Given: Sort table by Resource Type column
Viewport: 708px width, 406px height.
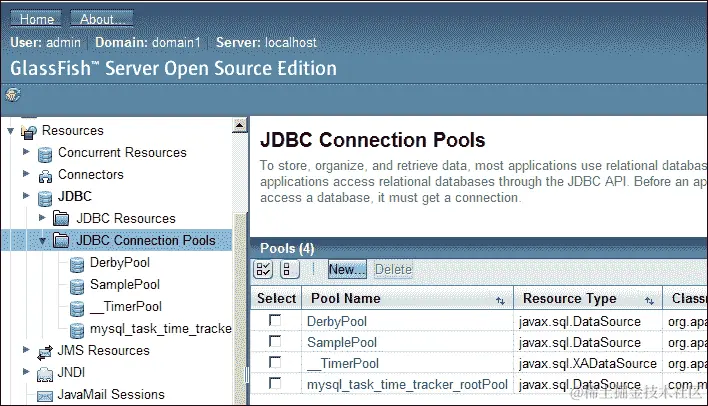Looking at the screenshot, I should (649, 300).
